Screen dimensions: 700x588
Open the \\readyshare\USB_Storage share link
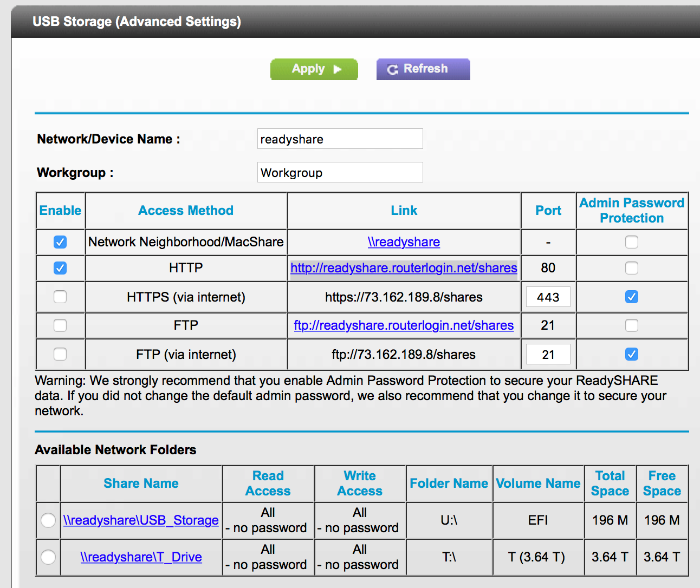(x=141, y=520)
